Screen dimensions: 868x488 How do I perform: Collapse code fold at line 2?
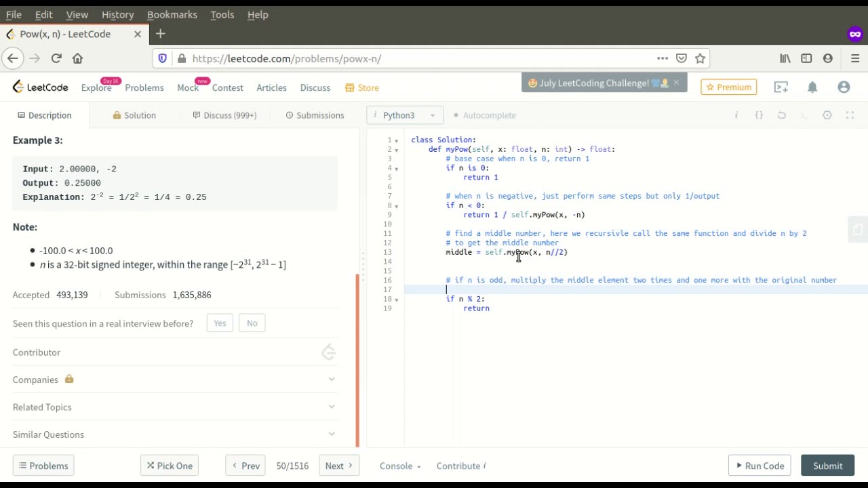coord(397,149)
